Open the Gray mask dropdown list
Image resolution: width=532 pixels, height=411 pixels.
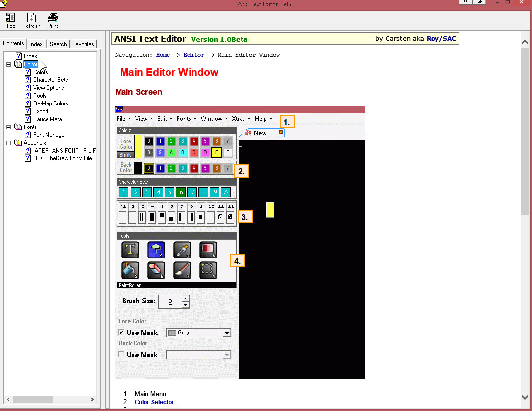(x=226, y=333)
